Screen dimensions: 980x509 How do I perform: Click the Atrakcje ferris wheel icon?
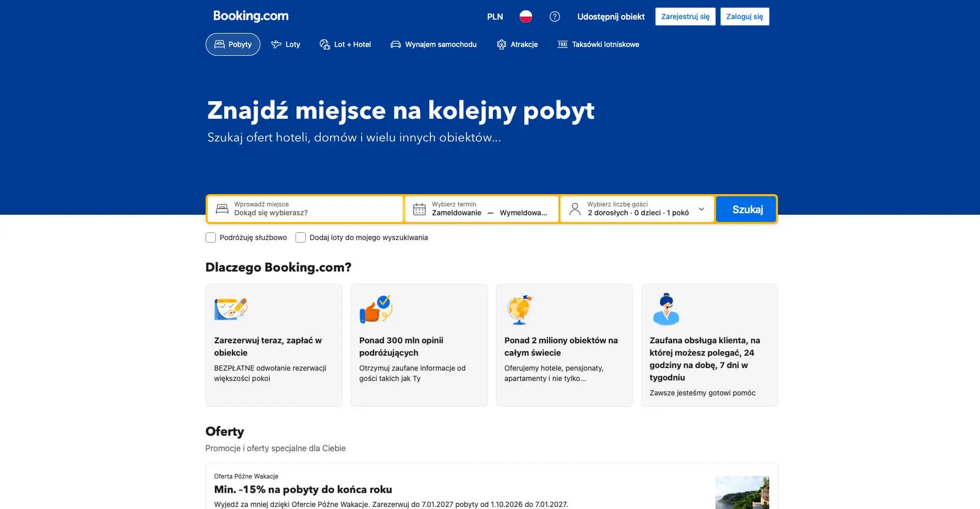point(501,44)
